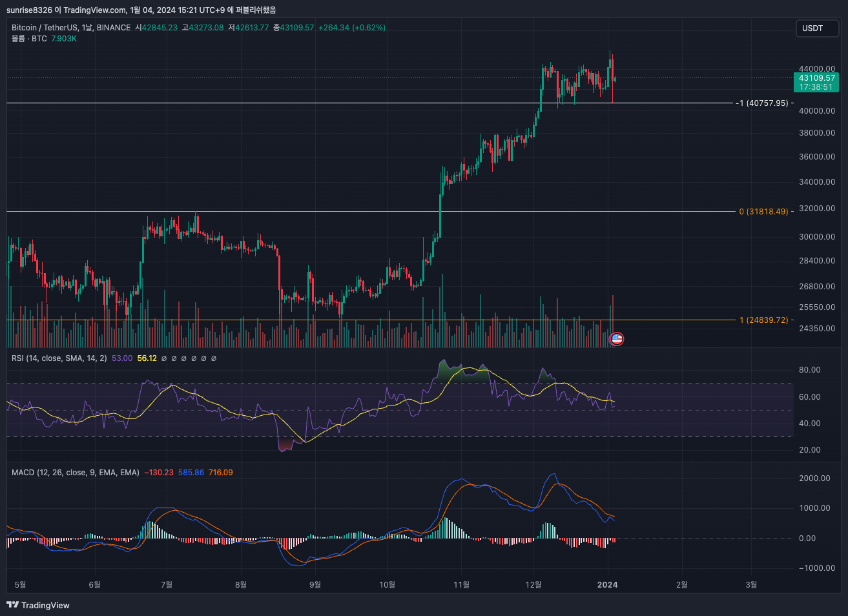Click the 40000.00 price axis label
This screenshot has height=616, width=848.
click(x=817, y=110)
